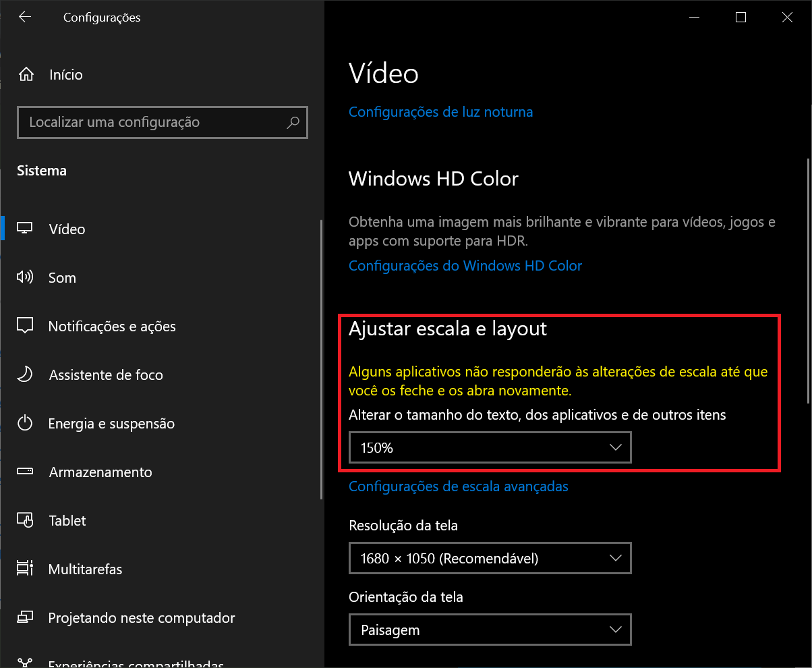The image size is (812, 668).
Task: Open Configurações de escala avançadas link
Action: click(x=458, y=486)
